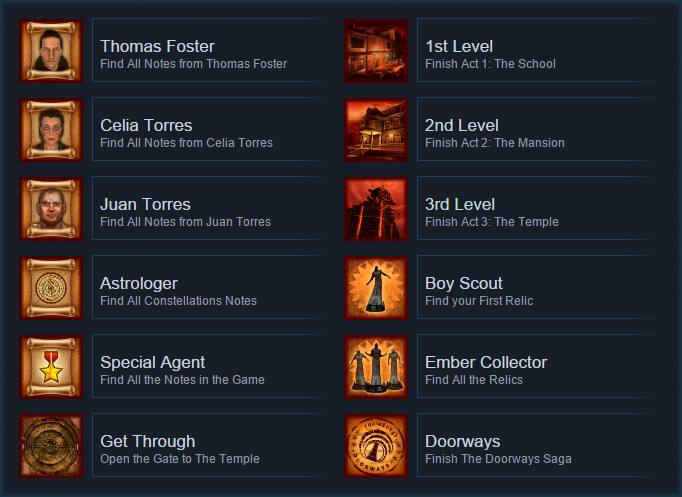The height and width of the screenshot is (497, 682).
Task: Click the 2nd Level achievement title
Action: pos(461,125)
